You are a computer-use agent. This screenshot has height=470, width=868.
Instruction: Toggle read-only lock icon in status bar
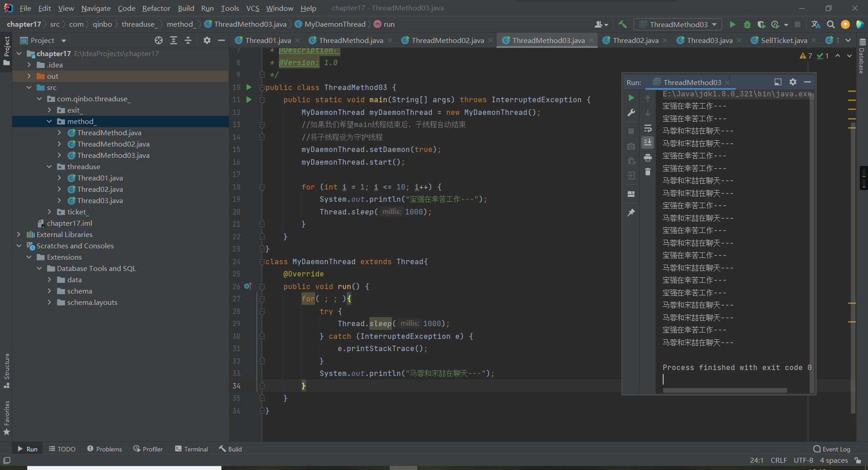[x=858, y=461]
